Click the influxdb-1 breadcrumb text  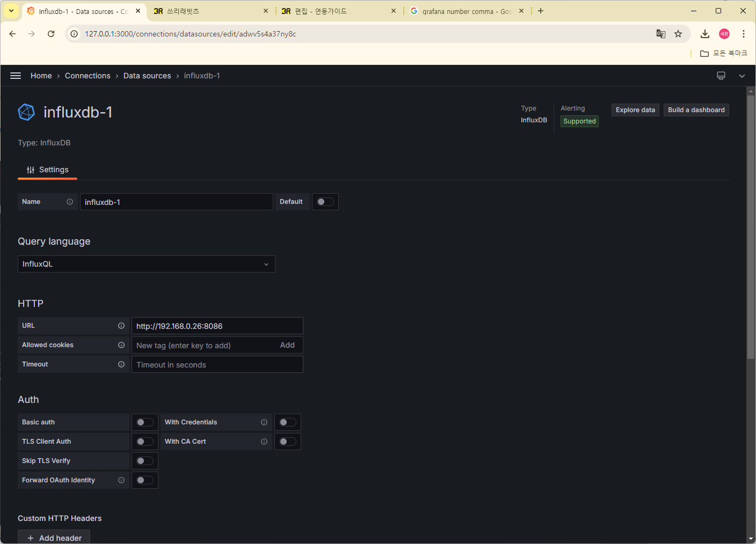point(202,76)
